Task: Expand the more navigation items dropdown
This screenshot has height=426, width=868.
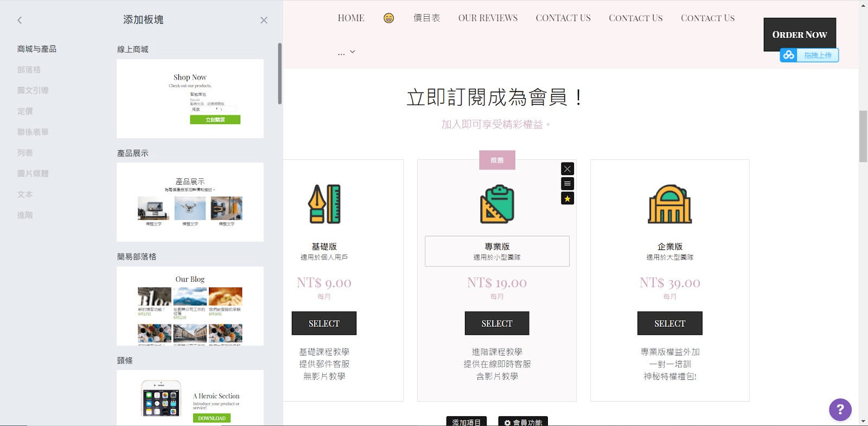Action: click(x=346, y=52)
